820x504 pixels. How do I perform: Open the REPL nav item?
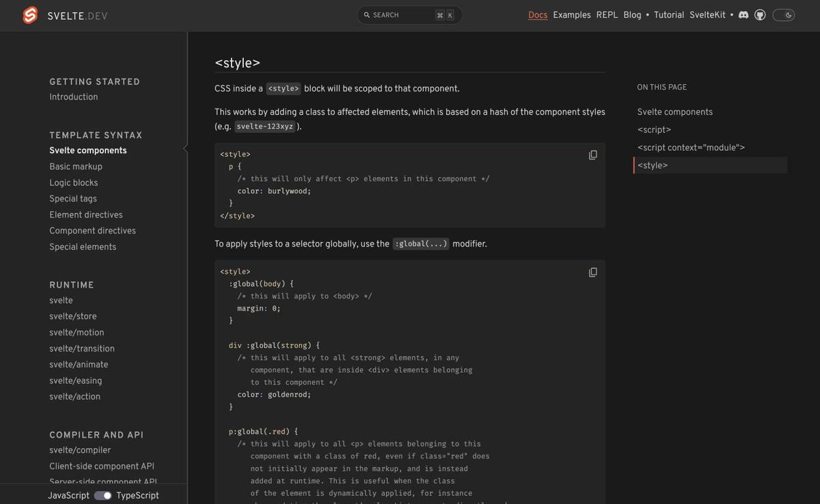point(607,15)
